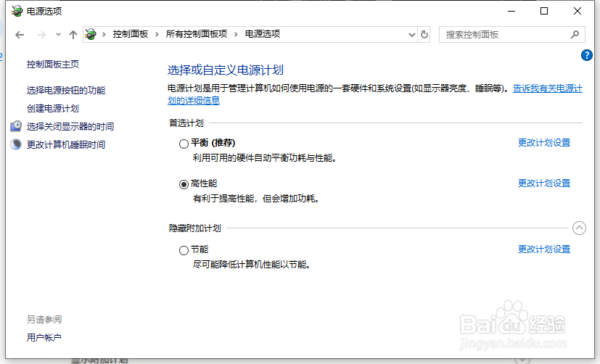The height and width of the screenshot is (364, 600).
Task: Open 告诉我有关电源计划的详细信息 link
Action: point(548,88)
